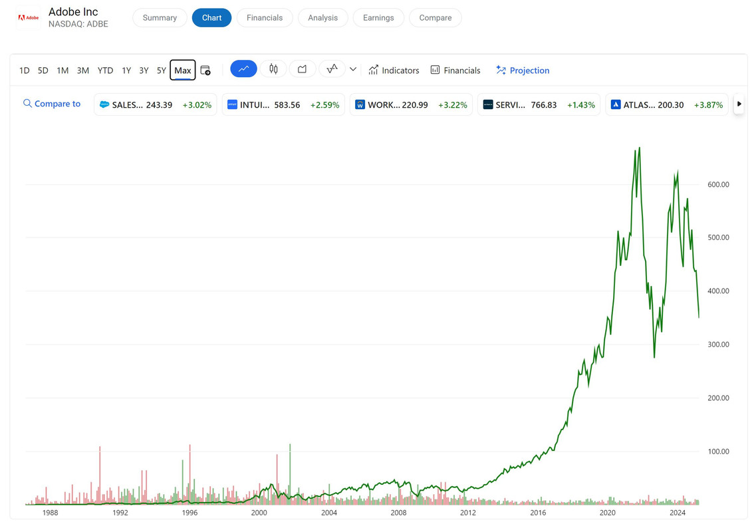Switch to line chart type
This screenshot has width=756, height=532.
pyautogui.click(x=243, y=69)
